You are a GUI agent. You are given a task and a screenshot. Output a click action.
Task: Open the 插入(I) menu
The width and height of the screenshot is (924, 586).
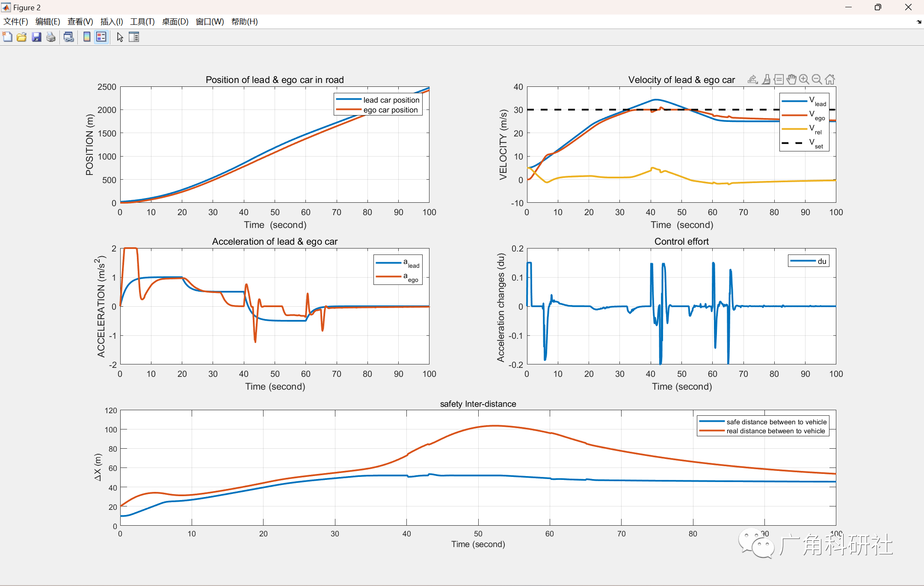click(112, 22)
